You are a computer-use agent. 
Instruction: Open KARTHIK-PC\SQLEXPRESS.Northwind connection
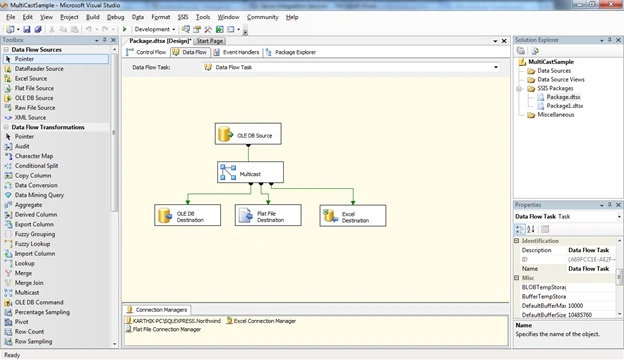coord(173,321)
